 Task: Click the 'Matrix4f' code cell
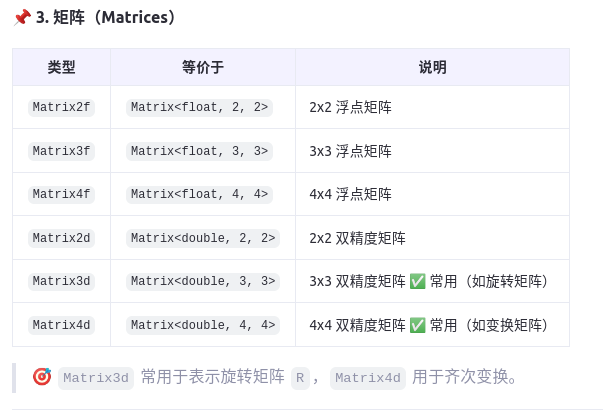click(x=62, y=194)
